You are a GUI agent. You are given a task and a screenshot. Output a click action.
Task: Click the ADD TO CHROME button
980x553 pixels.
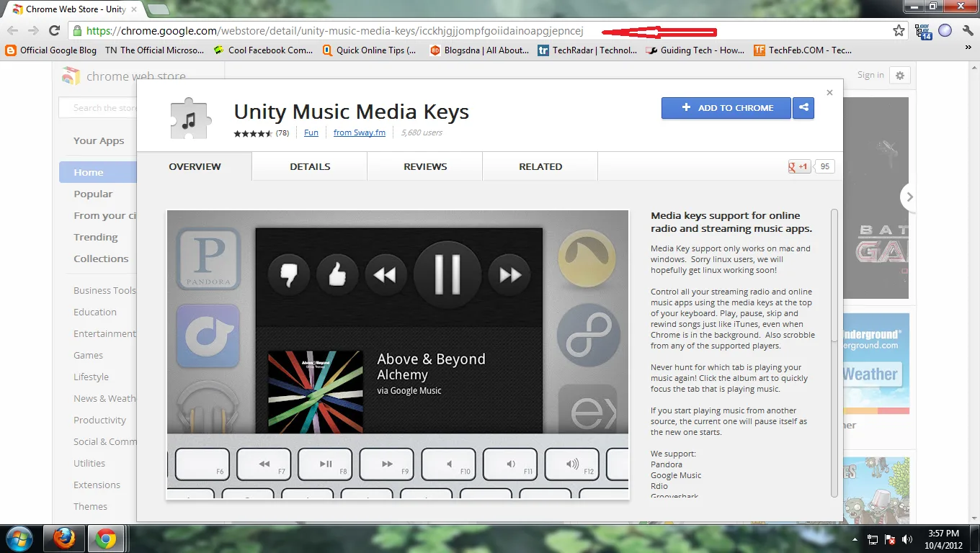726,107
